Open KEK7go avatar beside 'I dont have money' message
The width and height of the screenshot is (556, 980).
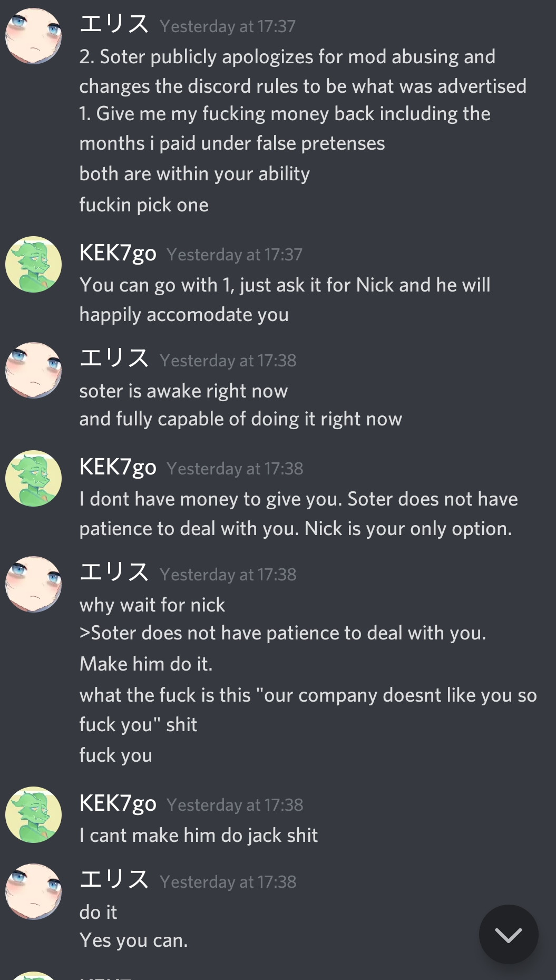pyautogui.click(x=33, y=478)
